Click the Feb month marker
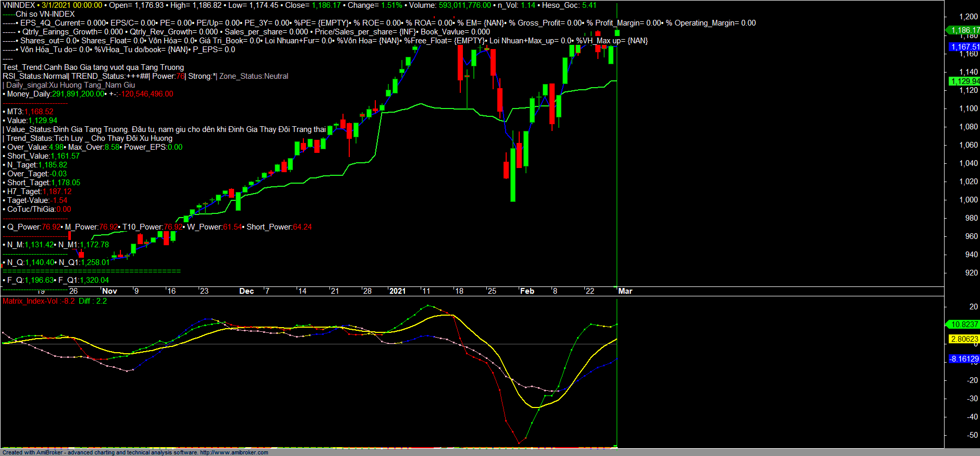 [x=527, y=291]
